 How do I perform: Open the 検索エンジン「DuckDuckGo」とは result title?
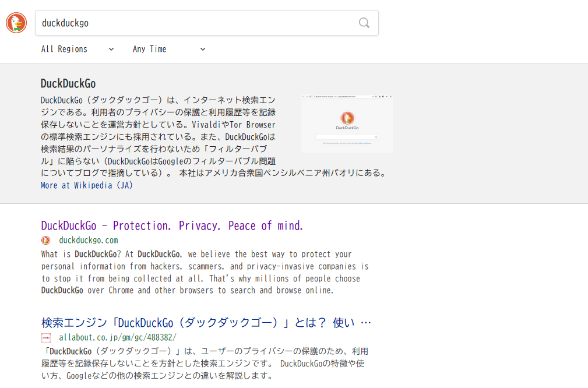pos(198,323)
